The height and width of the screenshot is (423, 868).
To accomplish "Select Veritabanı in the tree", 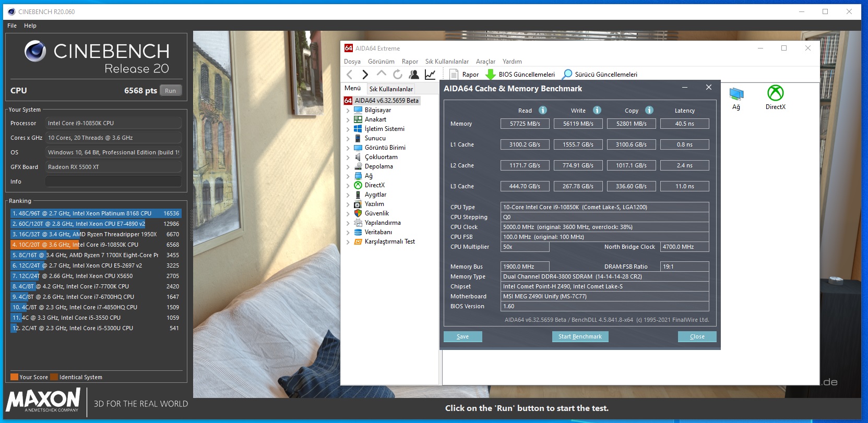I will (378, 232).
